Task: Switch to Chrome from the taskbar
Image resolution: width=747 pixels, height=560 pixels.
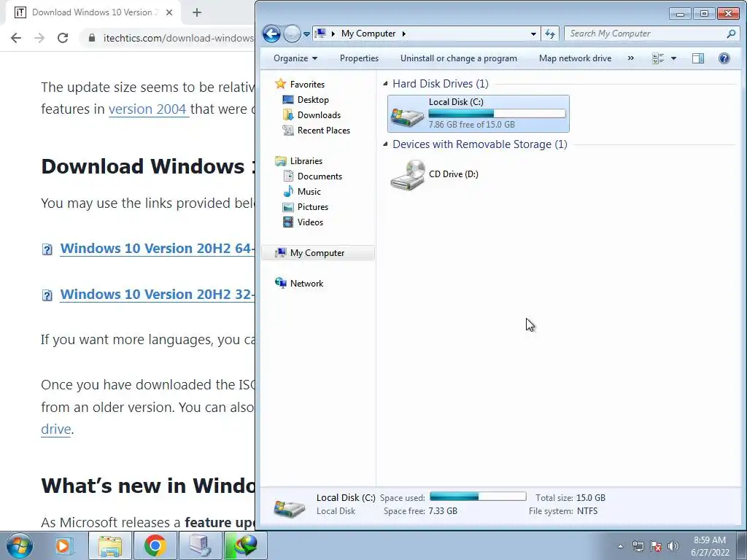Action: [x=155, y=545]
